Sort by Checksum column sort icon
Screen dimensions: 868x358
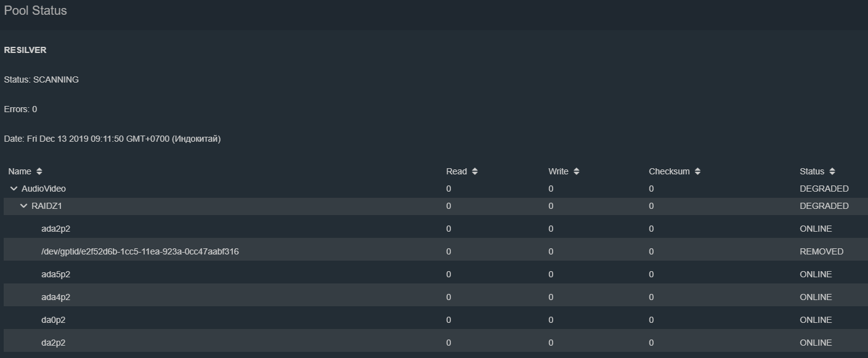[697, 171]
